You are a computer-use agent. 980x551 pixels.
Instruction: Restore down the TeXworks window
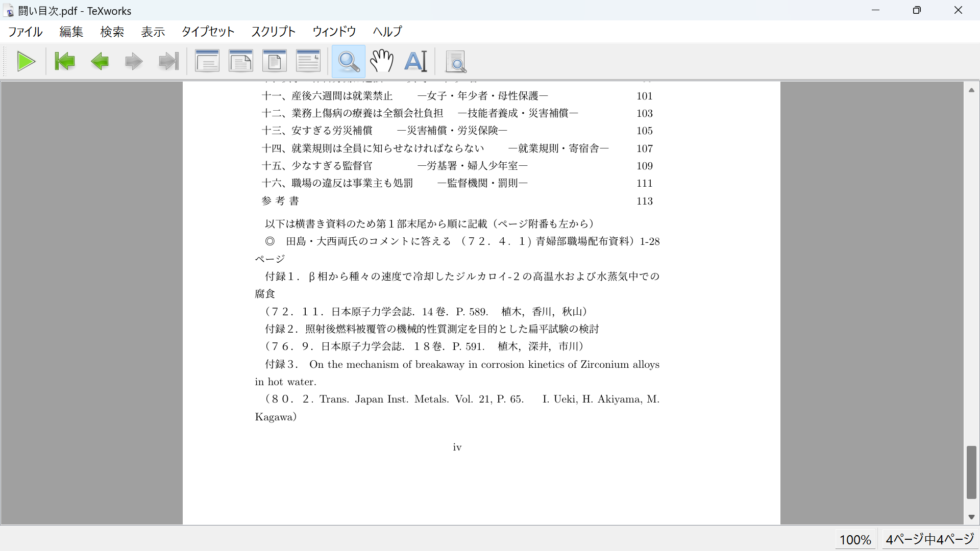click(917, 10)
